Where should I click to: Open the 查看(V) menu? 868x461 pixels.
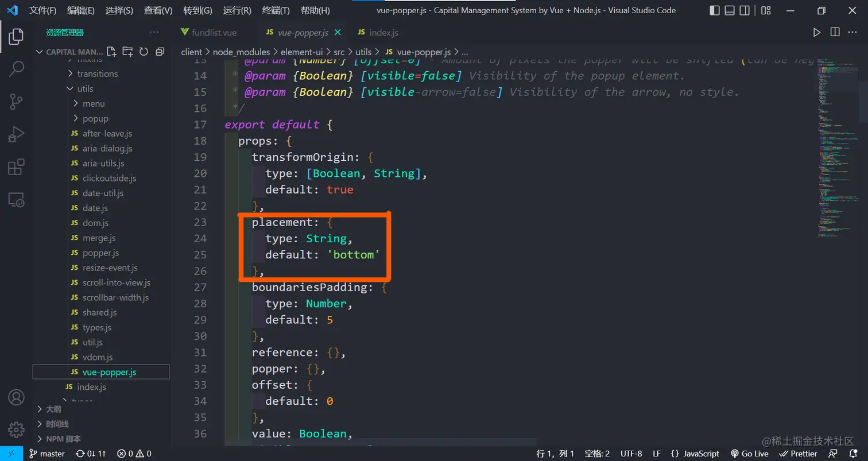click(x=158, y=10)
